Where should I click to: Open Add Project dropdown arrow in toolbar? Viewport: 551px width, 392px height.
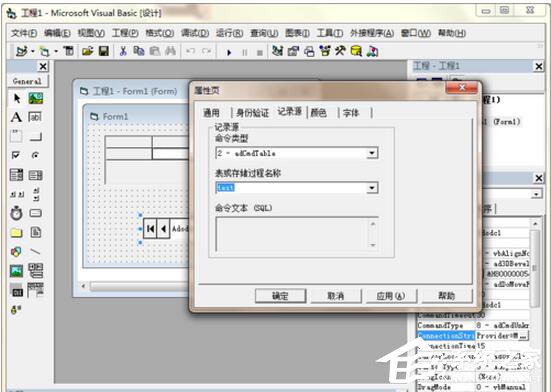pyautogui.click(x=33, y=52)
